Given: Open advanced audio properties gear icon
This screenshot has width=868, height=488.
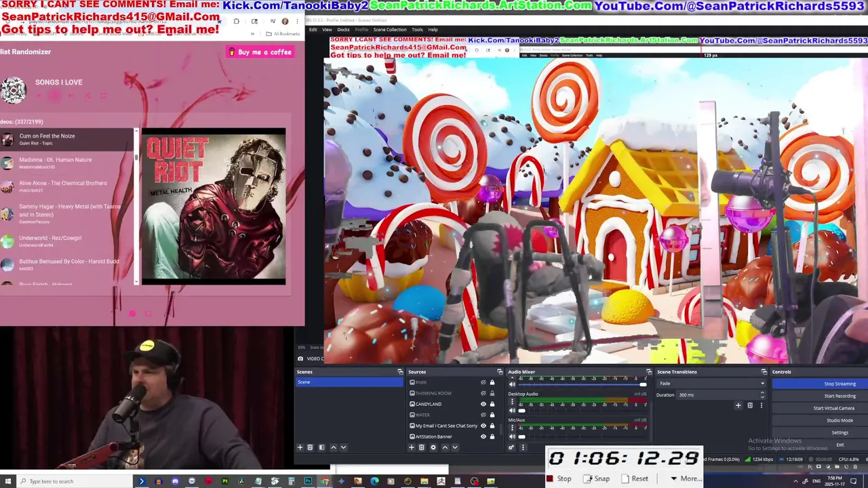Looking at the screenshot, I should (x=511, y=447).
